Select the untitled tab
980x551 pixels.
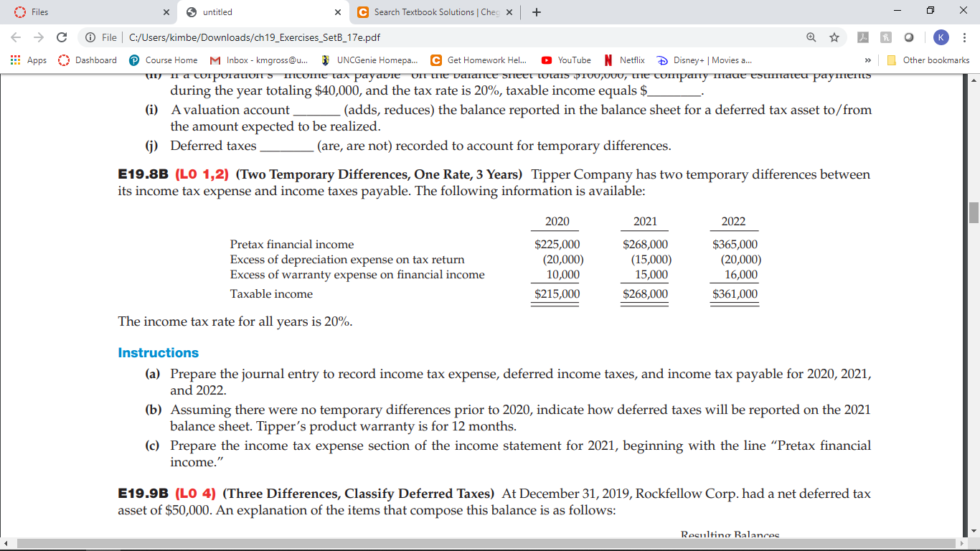pyautogui.click(x=263, y=12)
